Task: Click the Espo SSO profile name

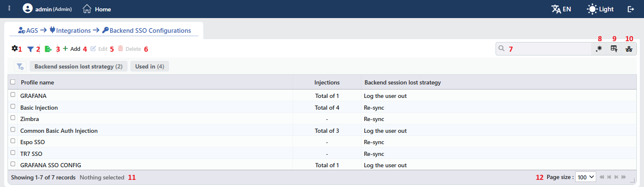Action: tap(32, 142)
